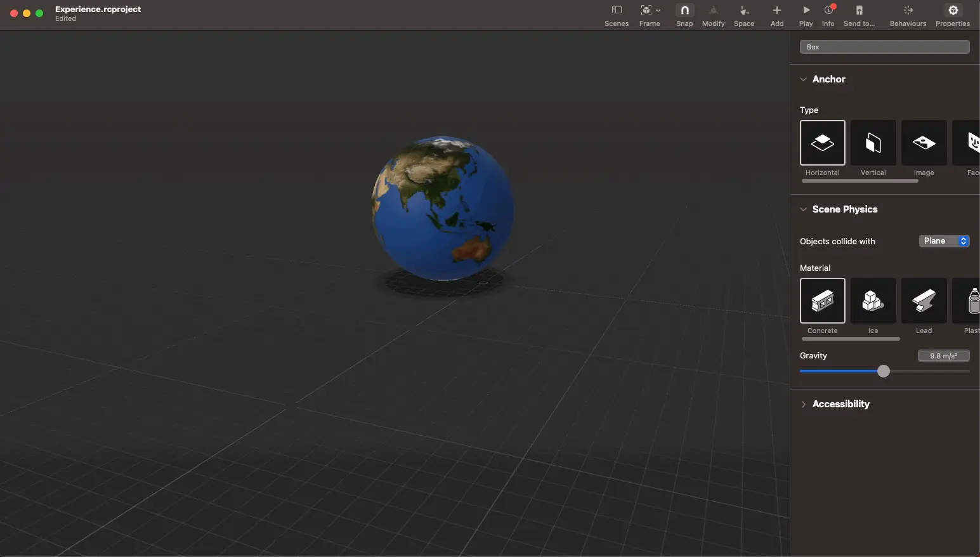Select the Modify tool

coord(713,15)
